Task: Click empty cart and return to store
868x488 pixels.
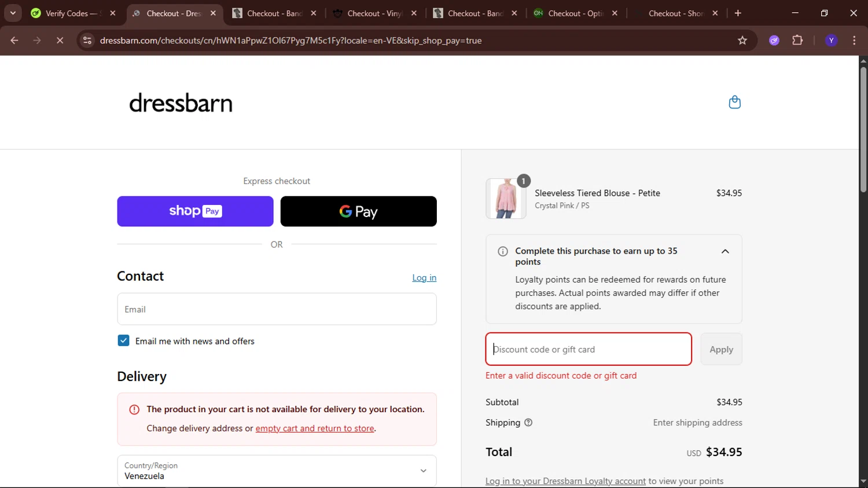Action: tap(315, 428)
